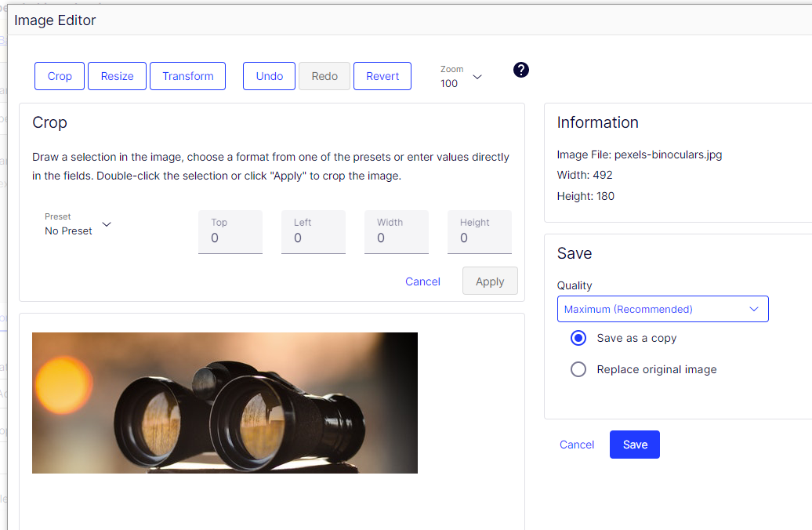Cancel the crop operation
Viewport: 812px width, 530px height.
click(422, 281)
